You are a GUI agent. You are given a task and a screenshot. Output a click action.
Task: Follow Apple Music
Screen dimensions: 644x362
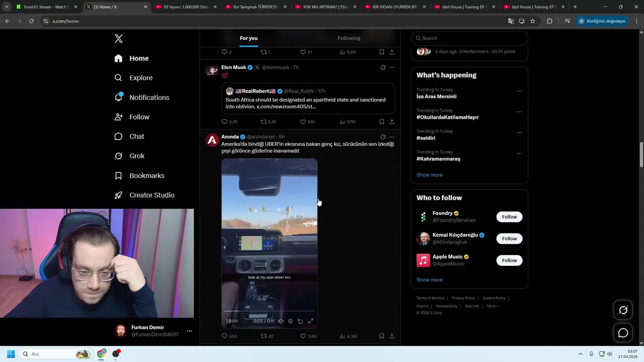tap(509, 260)
